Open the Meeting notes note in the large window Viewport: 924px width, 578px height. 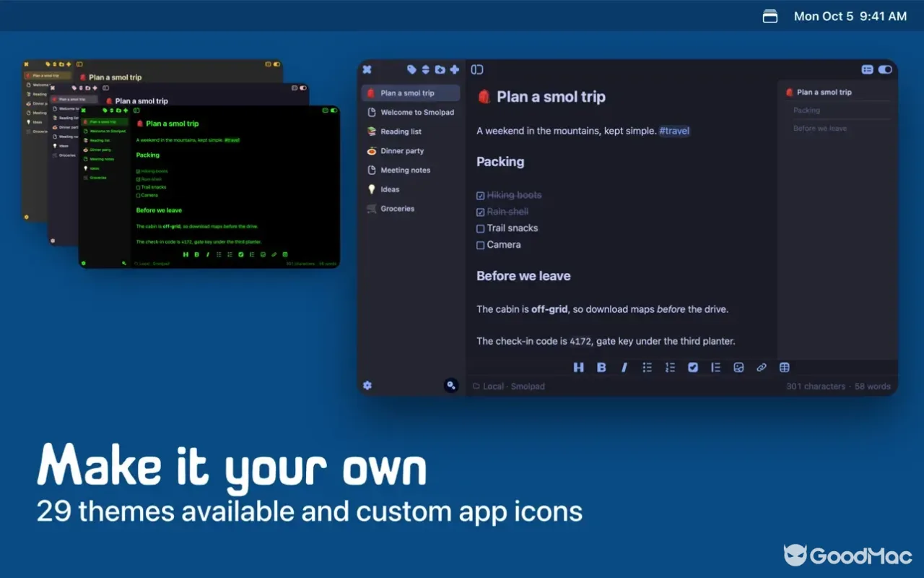(x=411, y=170)
